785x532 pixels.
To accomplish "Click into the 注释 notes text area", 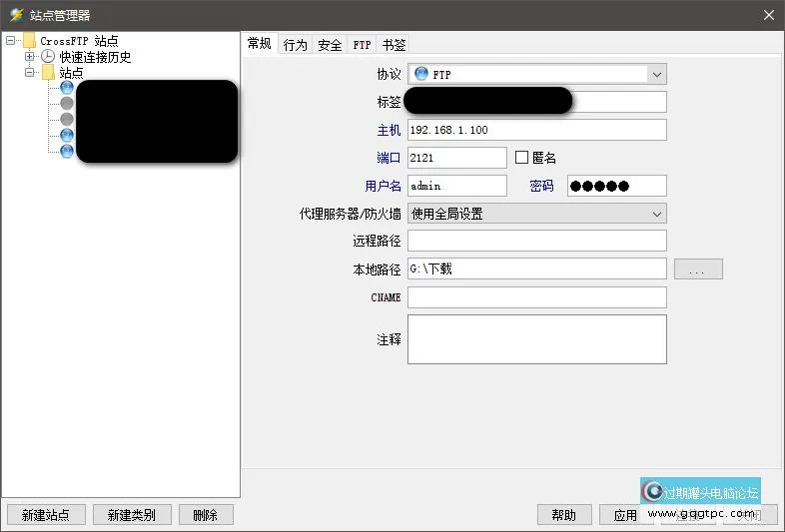I will [536, 339].
